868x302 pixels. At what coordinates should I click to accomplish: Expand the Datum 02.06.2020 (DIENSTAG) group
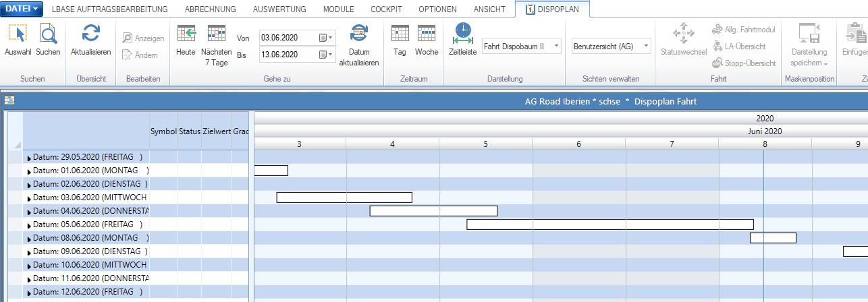pyautogui.click(x=29, y=185)
